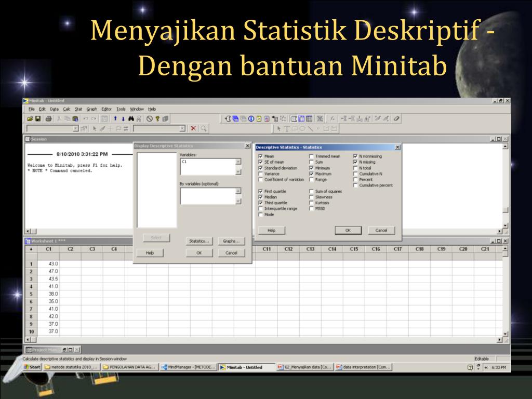Image resolution: width=532 pixels, height=399 pixels.
Task: Click the Statistics... button
Action: coord(199,241)
